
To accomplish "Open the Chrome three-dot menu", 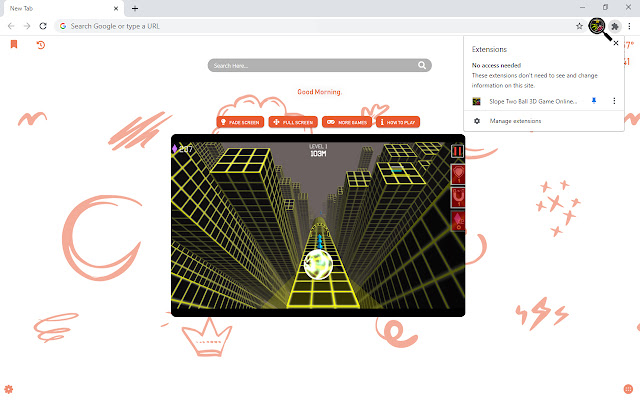I will [x=630, y=25].
